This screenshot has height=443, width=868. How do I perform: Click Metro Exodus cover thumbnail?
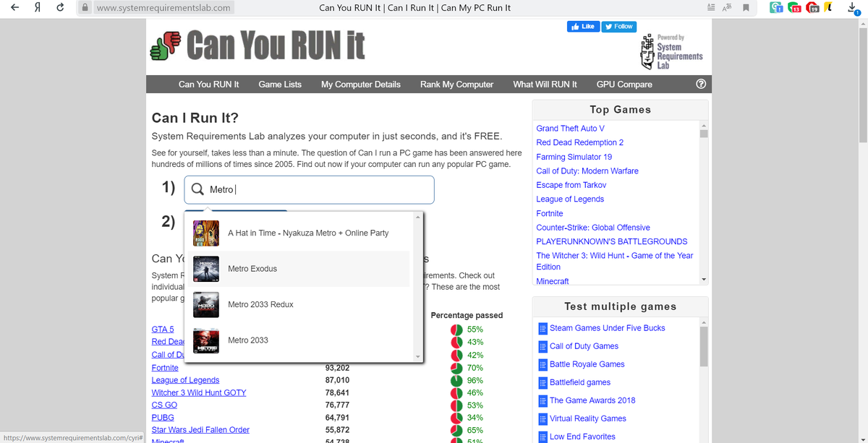(x=206, y=269)
